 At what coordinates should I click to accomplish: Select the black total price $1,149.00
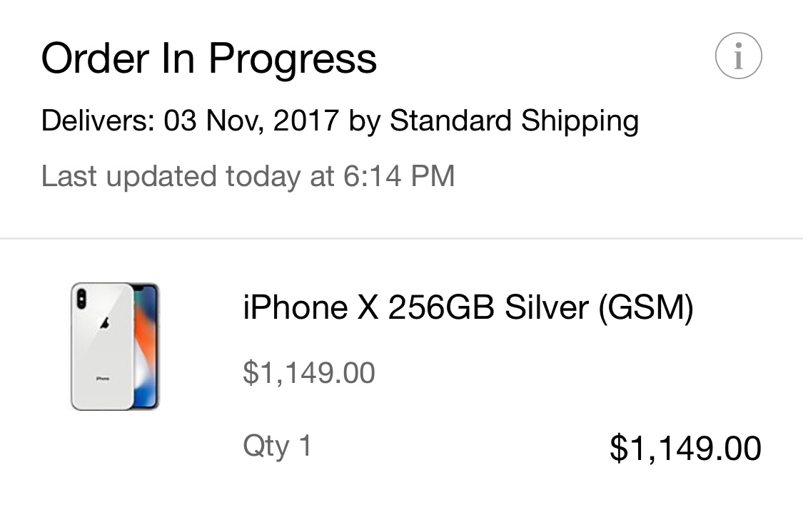(685, 449)
